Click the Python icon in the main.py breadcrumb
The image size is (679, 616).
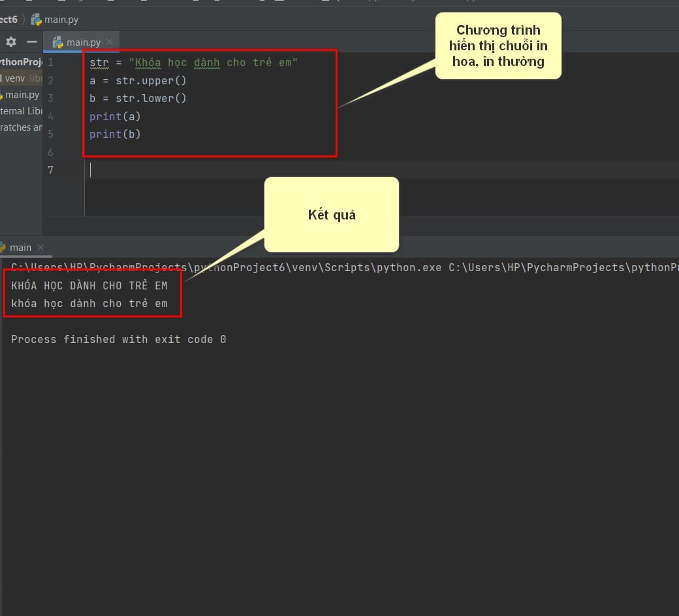click(x=36, y=20)
